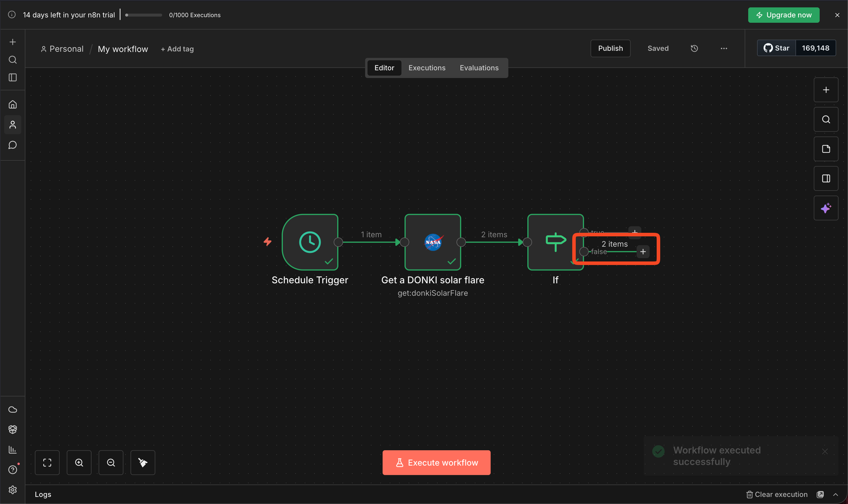This screenshot has height=504, width=848.
Task: Click the zoom to fit button
Action: pyautogui.click(x=47, y=462)
